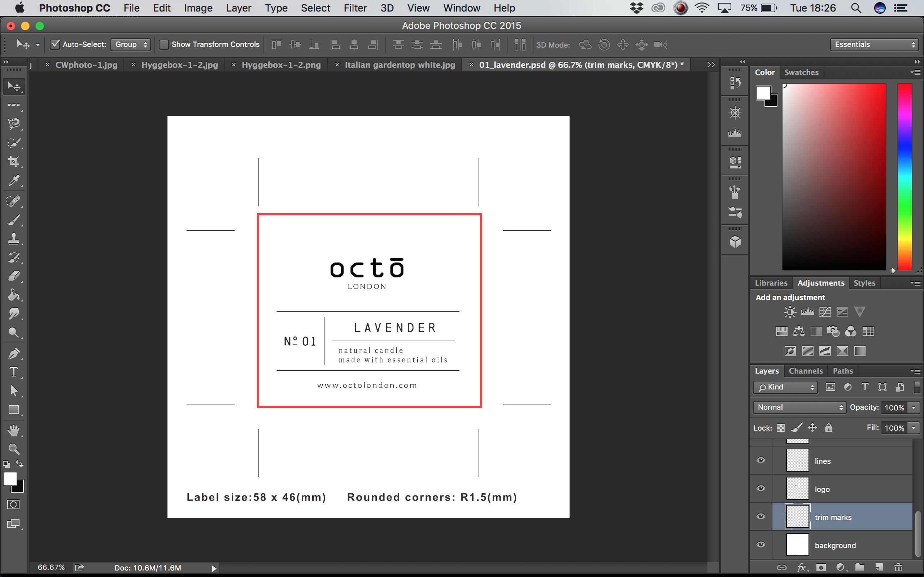Click the Delete layer trash icon
Image resolution: width=924 pixels, height=577 pixels.
898,568
